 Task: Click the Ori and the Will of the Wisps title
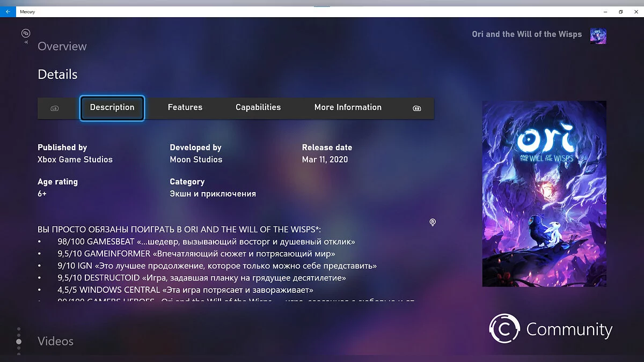tap(526, 34)
